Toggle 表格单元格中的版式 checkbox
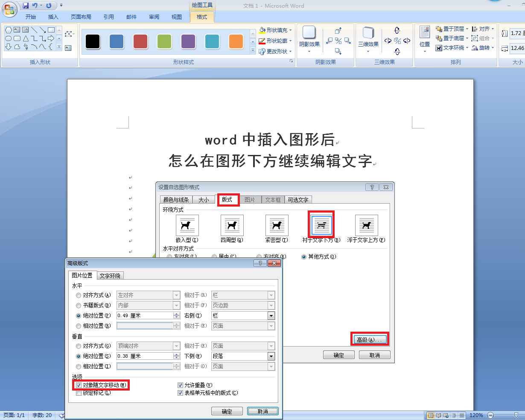This screenshot has width=525, height=420. pyautogui.click(x=180, y=393)
